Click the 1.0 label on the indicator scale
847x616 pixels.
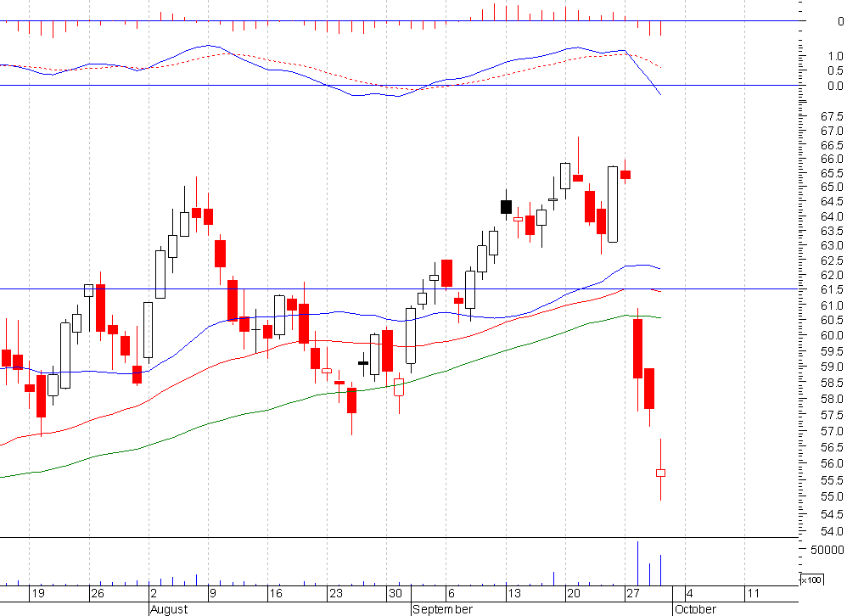click(835, 56)
